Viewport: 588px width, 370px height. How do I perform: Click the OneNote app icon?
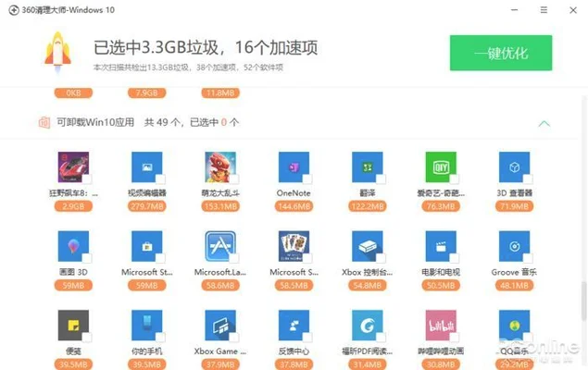click(294, 167)
